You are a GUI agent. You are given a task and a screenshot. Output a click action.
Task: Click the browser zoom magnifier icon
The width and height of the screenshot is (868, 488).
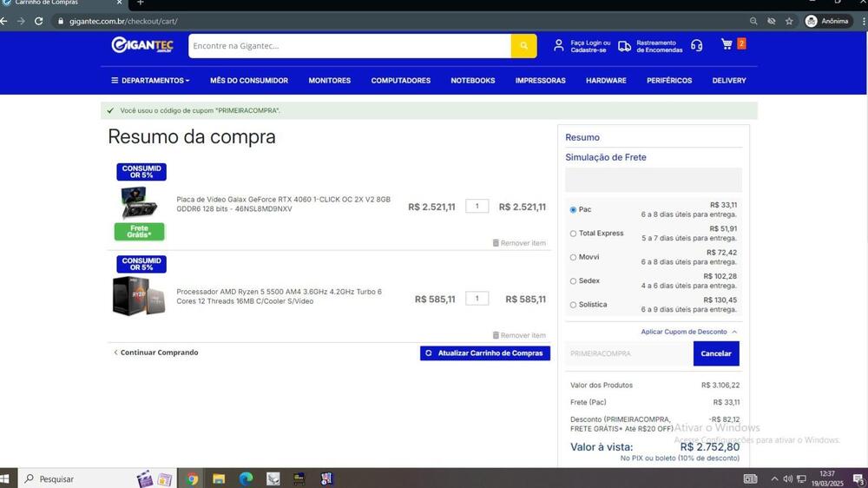point(753,21)
